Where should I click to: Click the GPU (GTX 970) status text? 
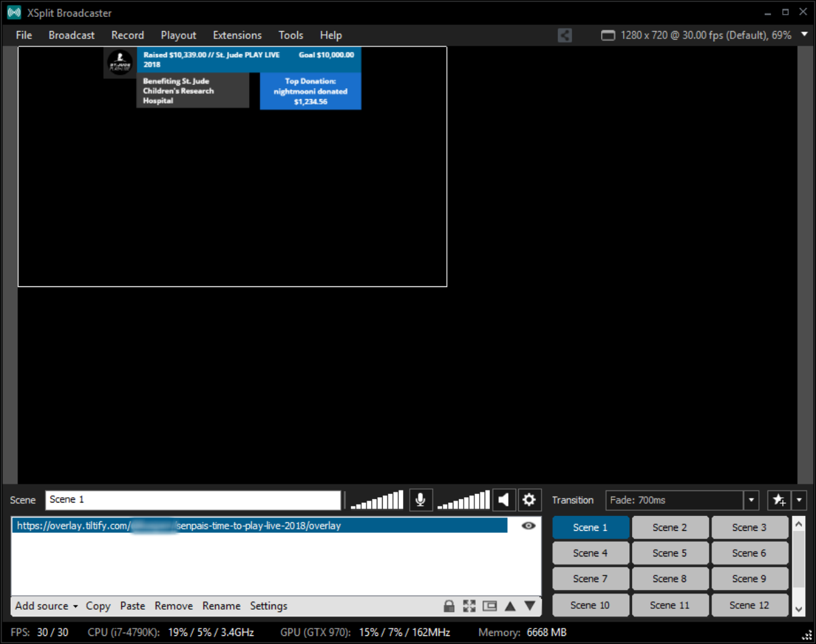click(x=365, y=633)
